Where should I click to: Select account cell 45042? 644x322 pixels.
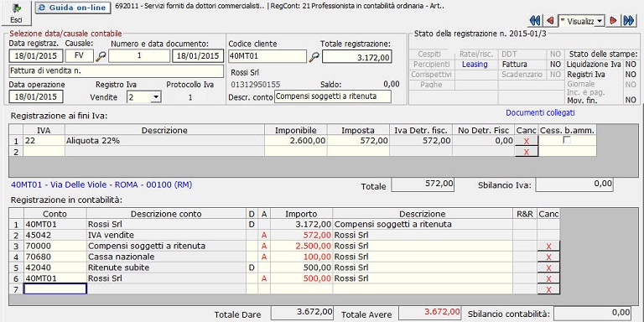tap(55, 236)
